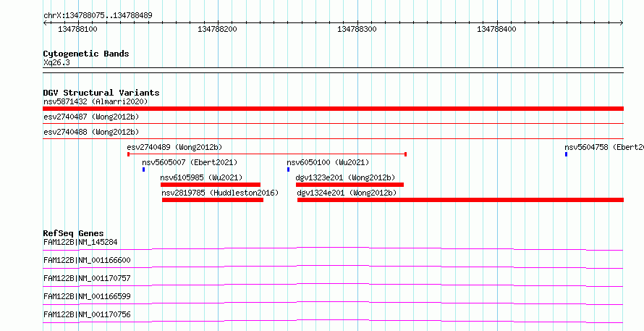
Task: Click the 134788100 ruler position label
Action: 77,30
